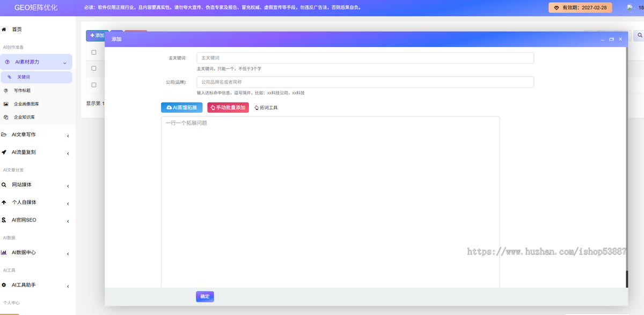Click into the 一行一个拓展问题 text area
The width and height of the screenshot is (644, 315).
point(330,202)
